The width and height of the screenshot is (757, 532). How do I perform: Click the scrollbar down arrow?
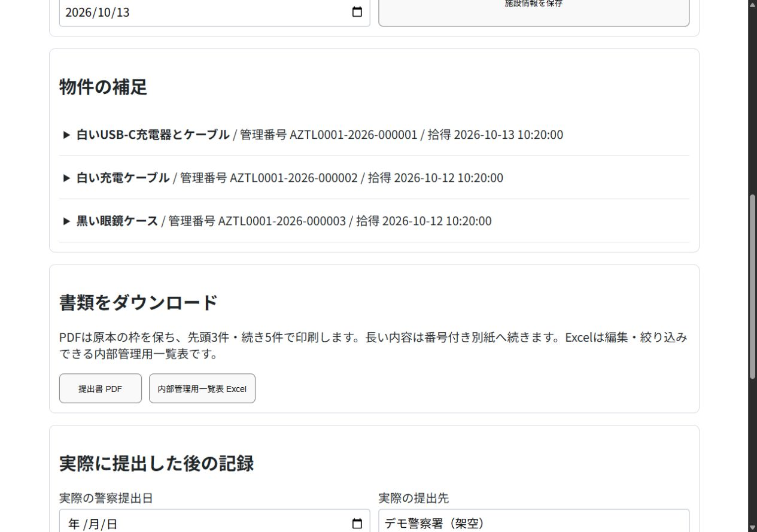753,527
